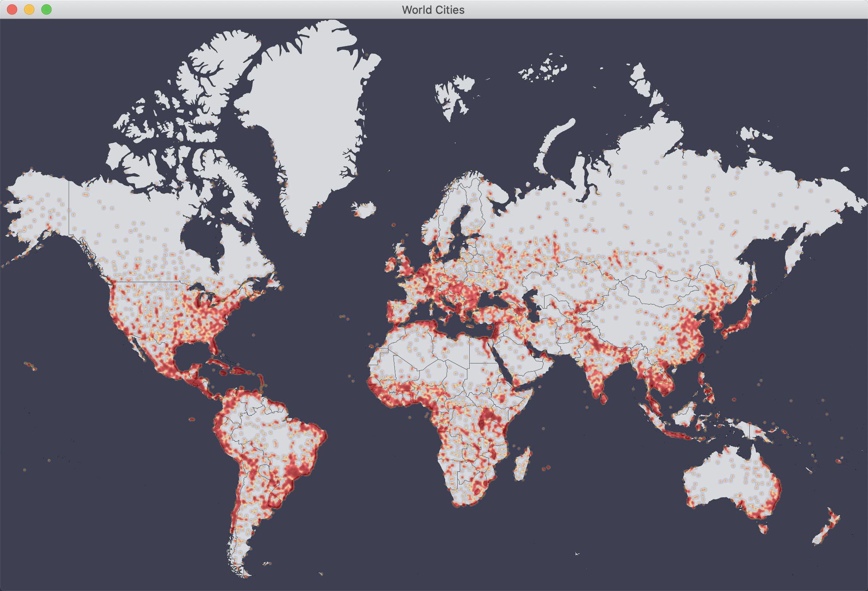Click the Caspian Sea
Viewport: 868px width, 591px height.
[532, 308]
